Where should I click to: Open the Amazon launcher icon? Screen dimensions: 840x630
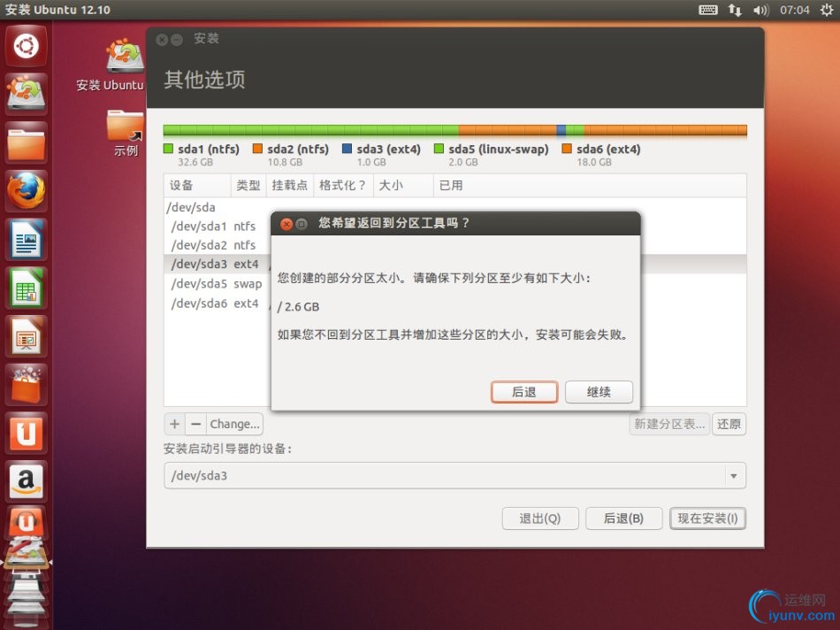(x=26, y=481)
